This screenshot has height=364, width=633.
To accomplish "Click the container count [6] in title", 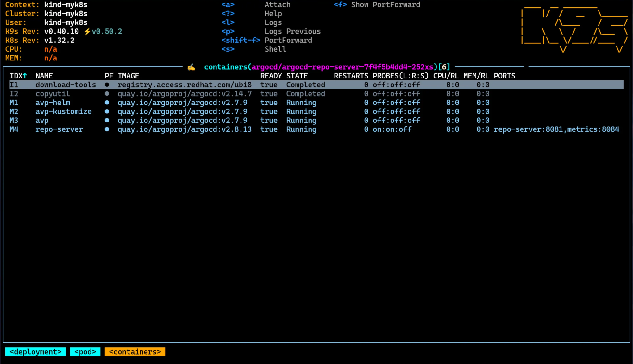I will coord(444,67).
